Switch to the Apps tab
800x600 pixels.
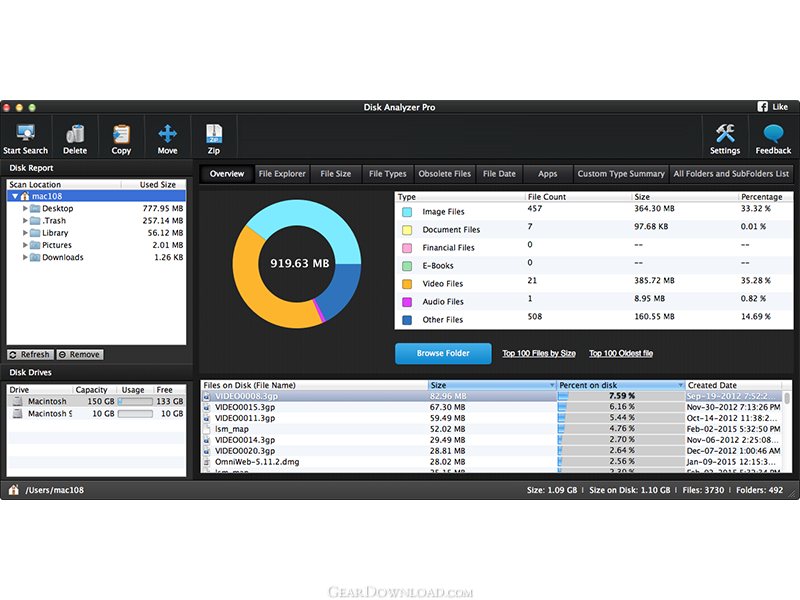(548, 174)
